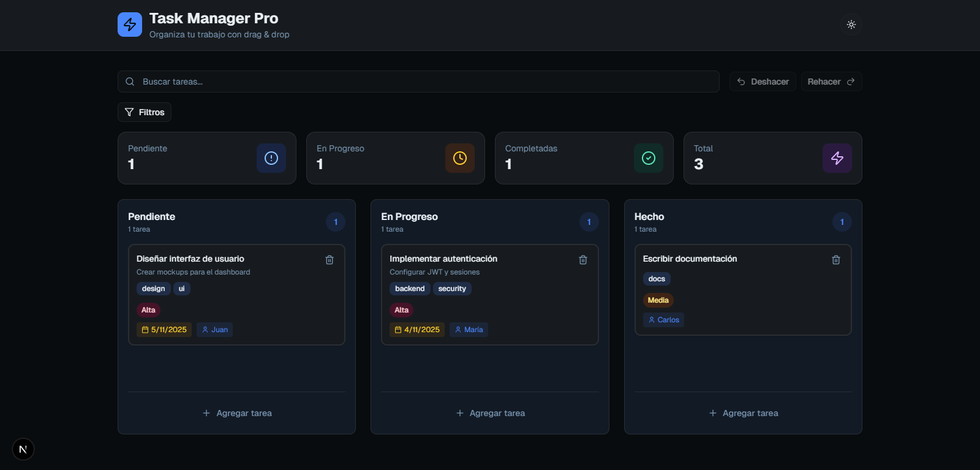980x470 pixels.
Task: Click the Pendiente column heading
Action: tap(152, 216)
